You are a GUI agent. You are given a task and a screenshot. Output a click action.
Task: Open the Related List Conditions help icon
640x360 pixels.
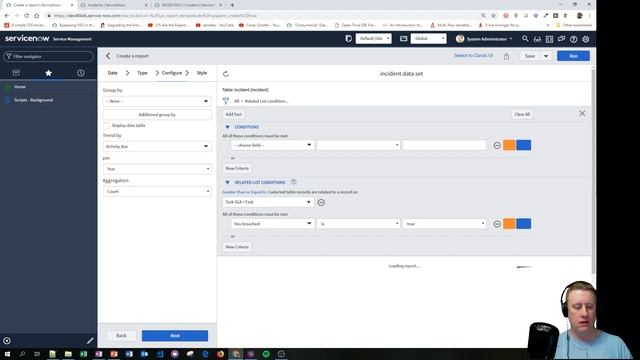coord(293,182)
